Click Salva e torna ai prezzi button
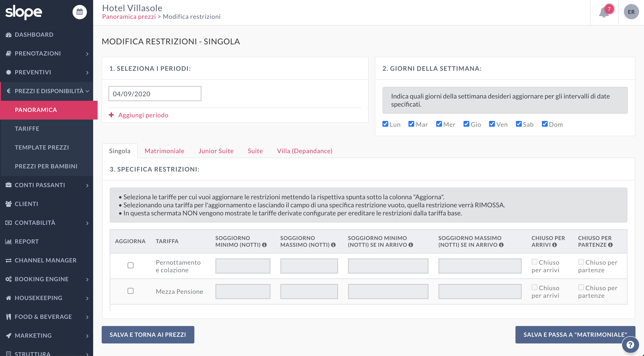Image resolution: width=644 pixels, height=356 pixels. (148, 335)
